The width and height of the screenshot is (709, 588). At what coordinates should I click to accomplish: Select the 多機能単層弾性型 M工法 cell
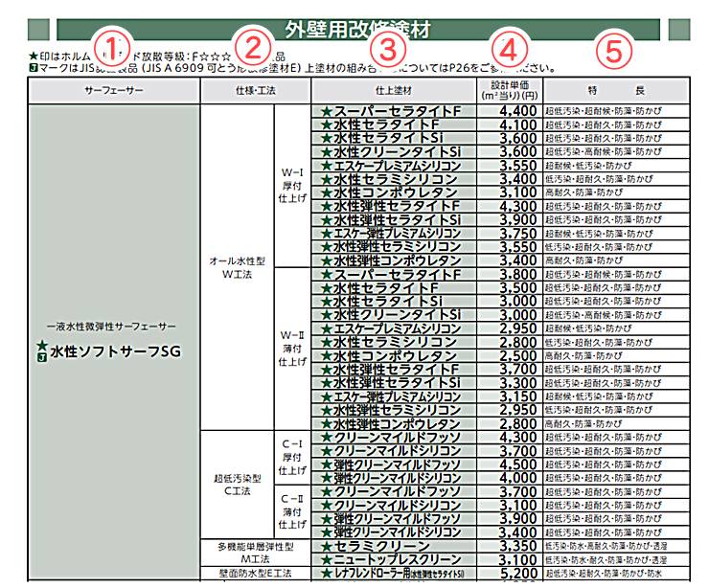pos(256,553)
